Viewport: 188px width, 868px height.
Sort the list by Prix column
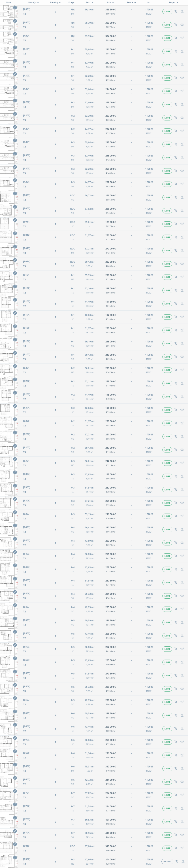click(110, 2)
